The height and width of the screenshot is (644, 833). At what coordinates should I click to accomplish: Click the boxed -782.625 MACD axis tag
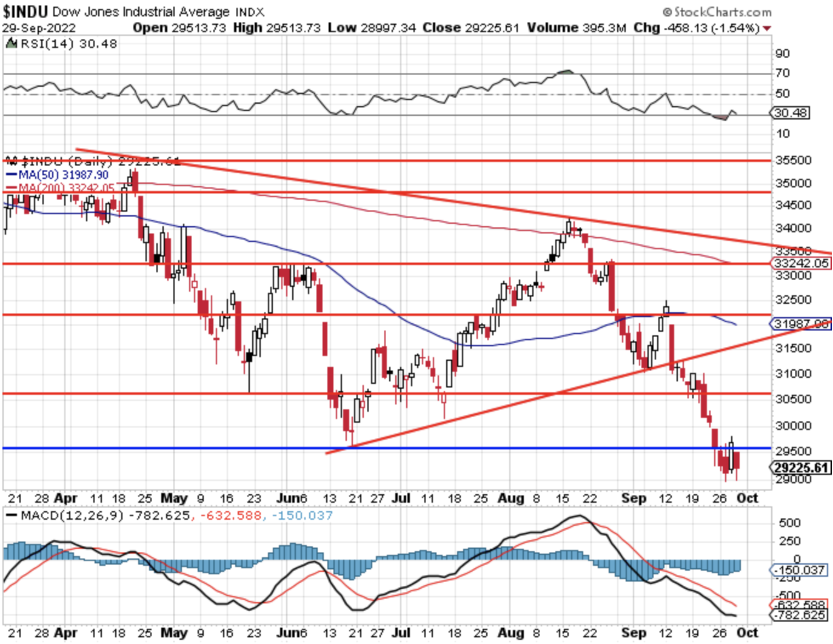(798, 615)
